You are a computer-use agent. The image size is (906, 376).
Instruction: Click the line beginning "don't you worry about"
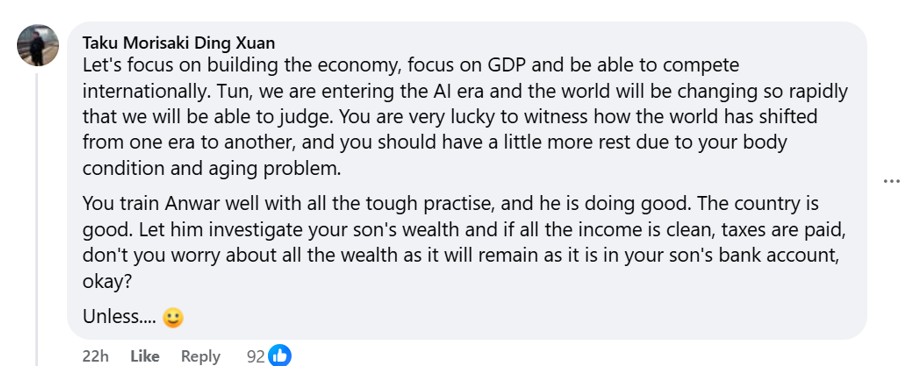[460, 256]
